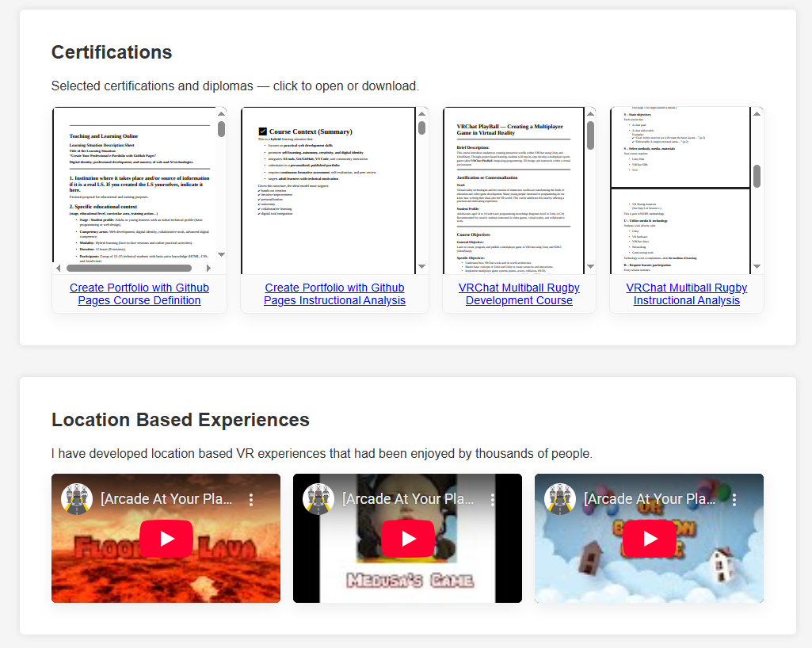The width and height of the screenshot is (812, 648).
Task: Click scroll-up arrow in Course Context preview
Action: (422, 114)
